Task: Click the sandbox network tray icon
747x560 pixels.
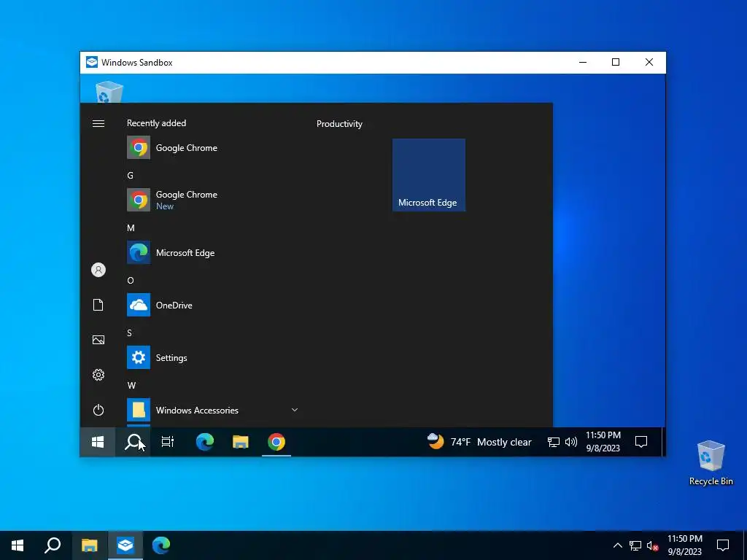Action: pos(553,443)
